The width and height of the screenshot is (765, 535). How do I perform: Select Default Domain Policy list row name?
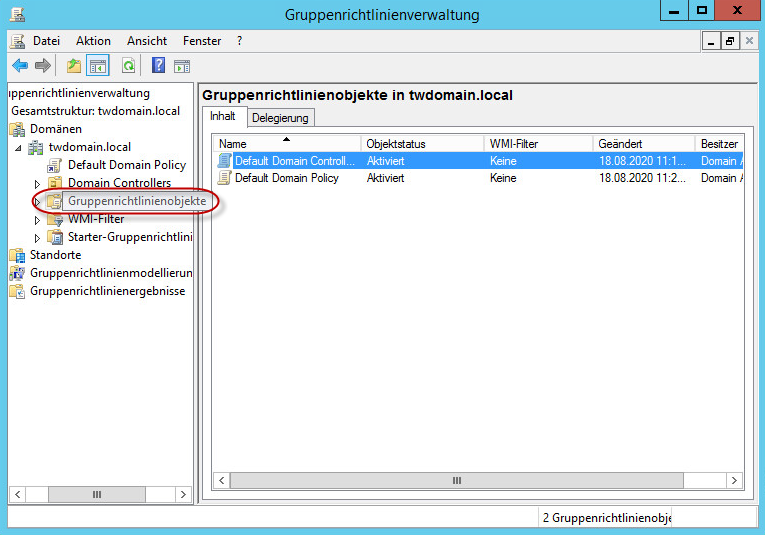tap(287, 178)
